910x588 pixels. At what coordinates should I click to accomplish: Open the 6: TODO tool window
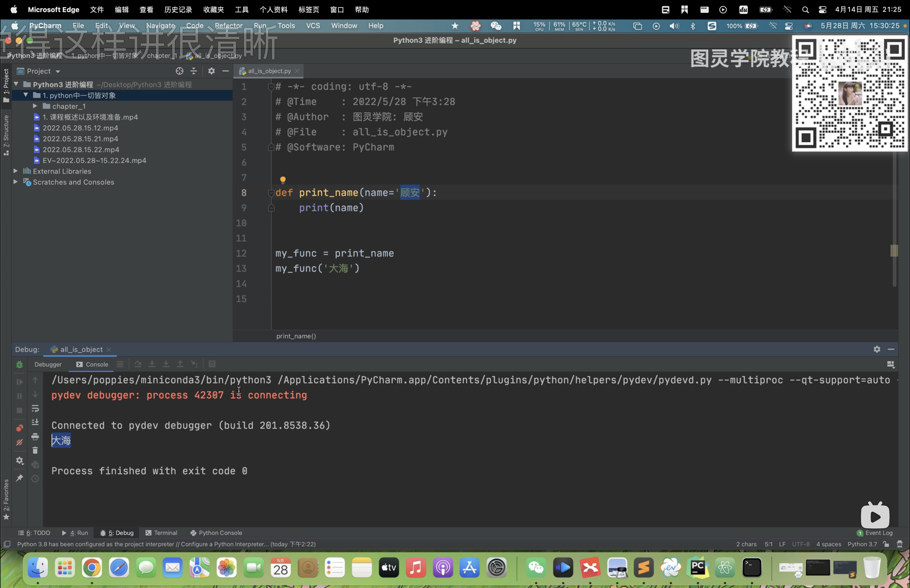(x=34, y=533)
